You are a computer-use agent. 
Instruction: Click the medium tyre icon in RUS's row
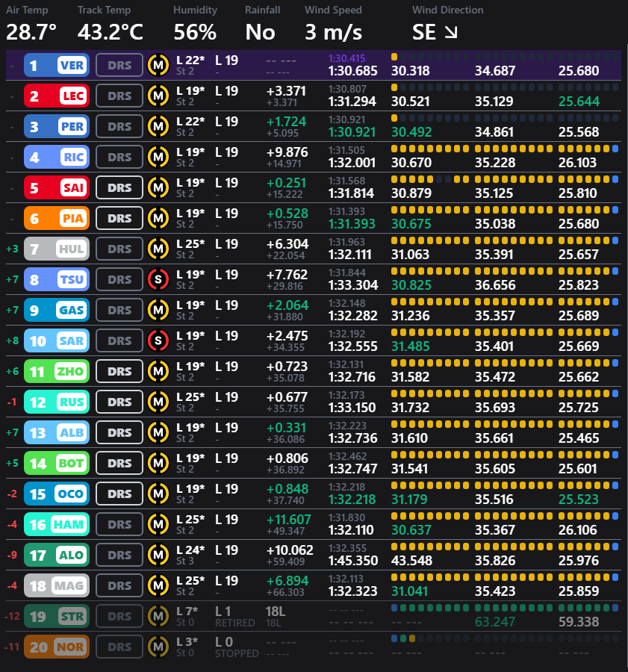[x=158, y=402]
